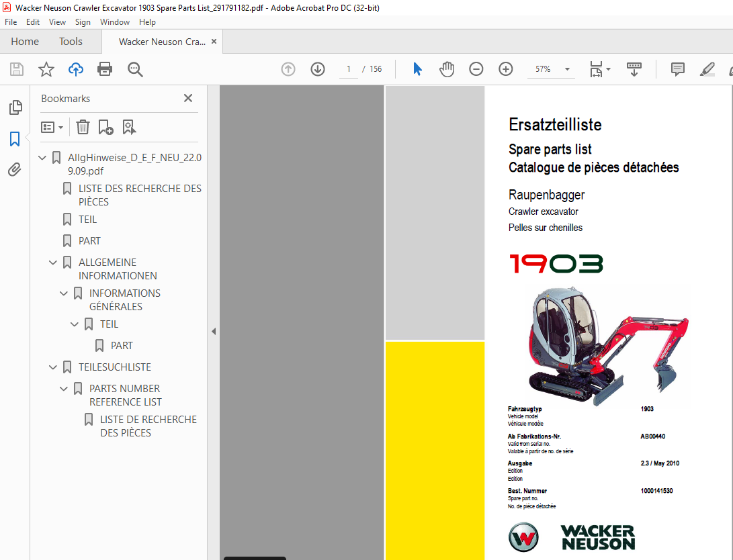Collapse INFORMATIONS GÉNÉRALES bookmark
Screen dimensions: 733x560
(x=64, y=293)
